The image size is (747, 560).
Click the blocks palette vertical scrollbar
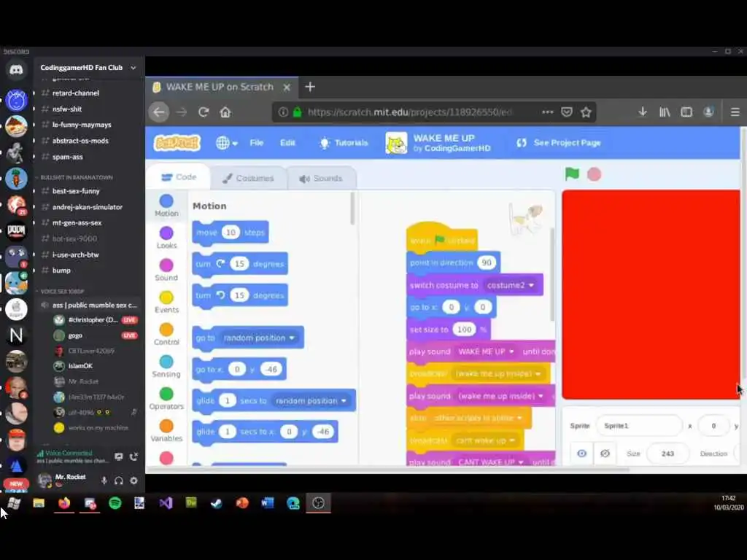(x=352, y=208)
